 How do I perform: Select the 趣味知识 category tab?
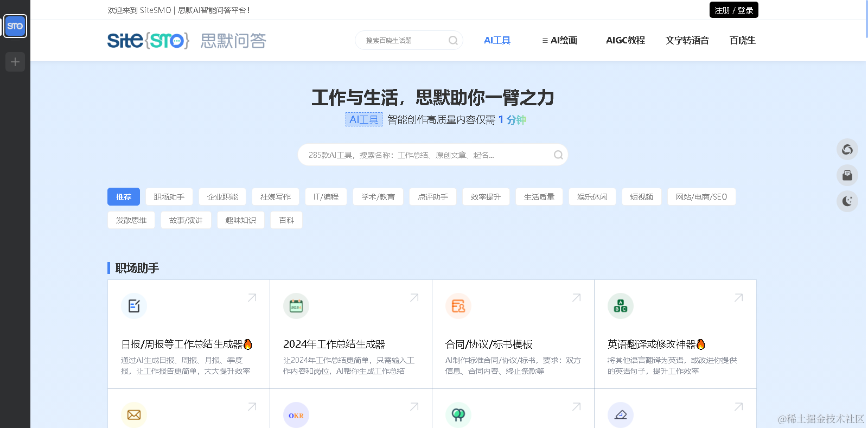[241, 220]
